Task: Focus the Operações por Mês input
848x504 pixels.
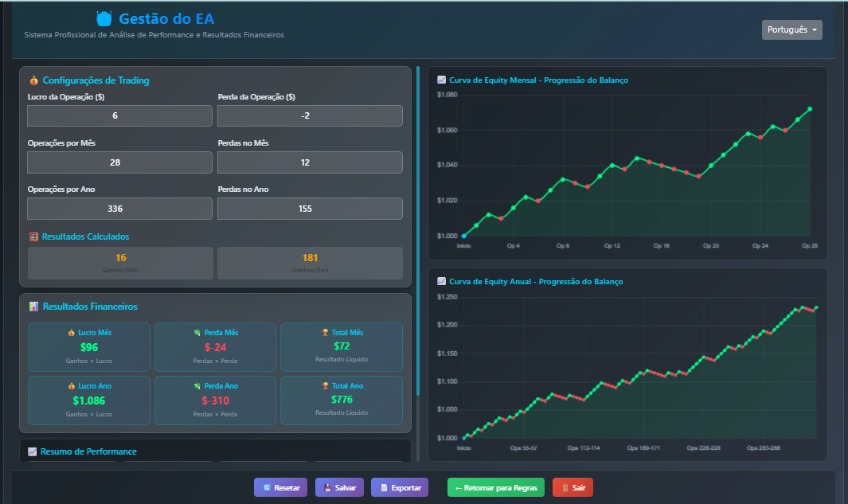Action: [x=119, y=162]
